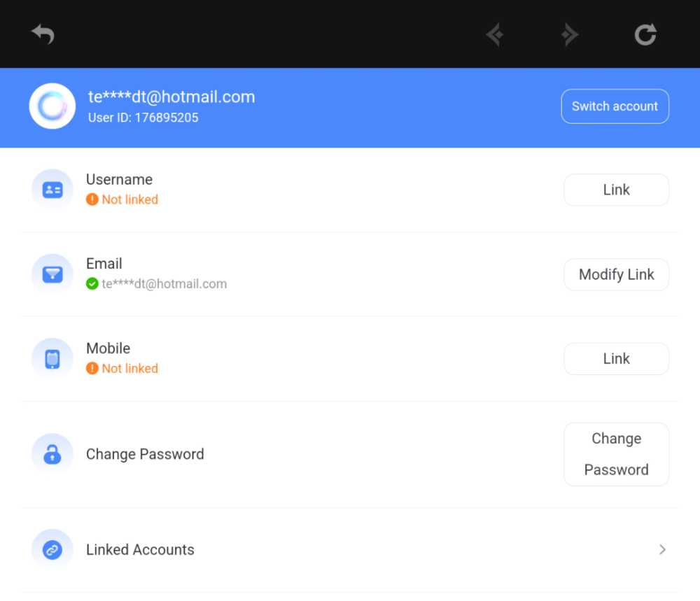The height and width of the screenshot is (601, 700).
Task: Click the Change Password row label
Action: [x=145, y=454]
